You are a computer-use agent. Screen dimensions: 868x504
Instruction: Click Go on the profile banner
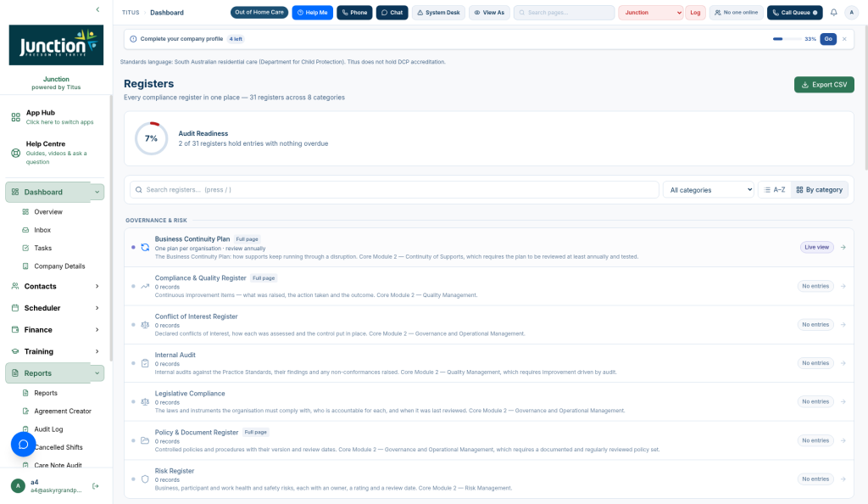828,39
